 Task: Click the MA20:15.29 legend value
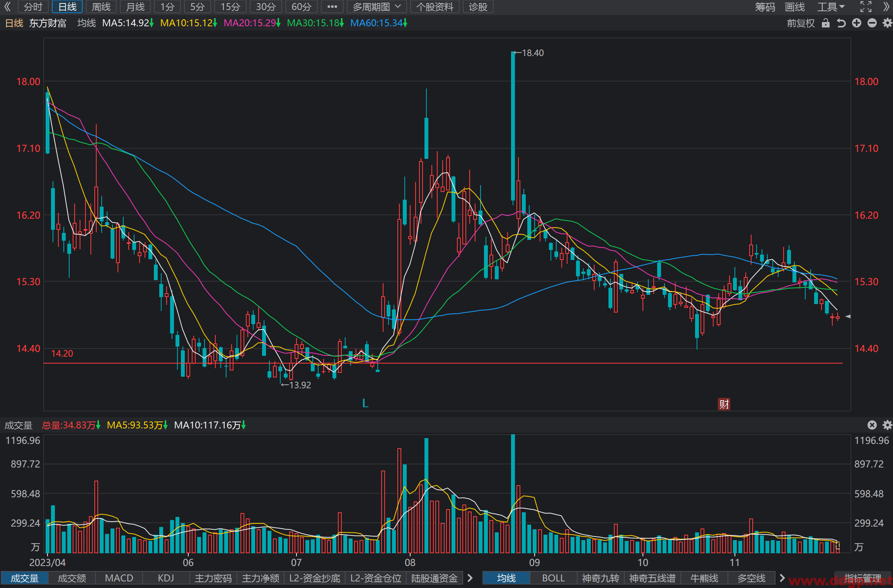click(252, 23)
